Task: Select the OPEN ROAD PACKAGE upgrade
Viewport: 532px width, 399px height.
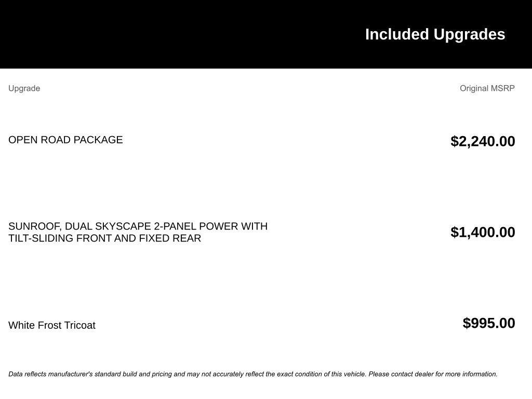Action: (65, 140)
